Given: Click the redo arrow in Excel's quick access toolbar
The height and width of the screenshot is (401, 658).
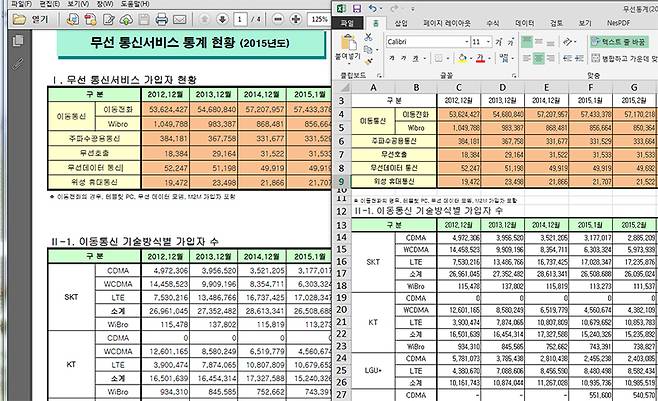Looking at the screenshot, I should (x=394, y=8).
